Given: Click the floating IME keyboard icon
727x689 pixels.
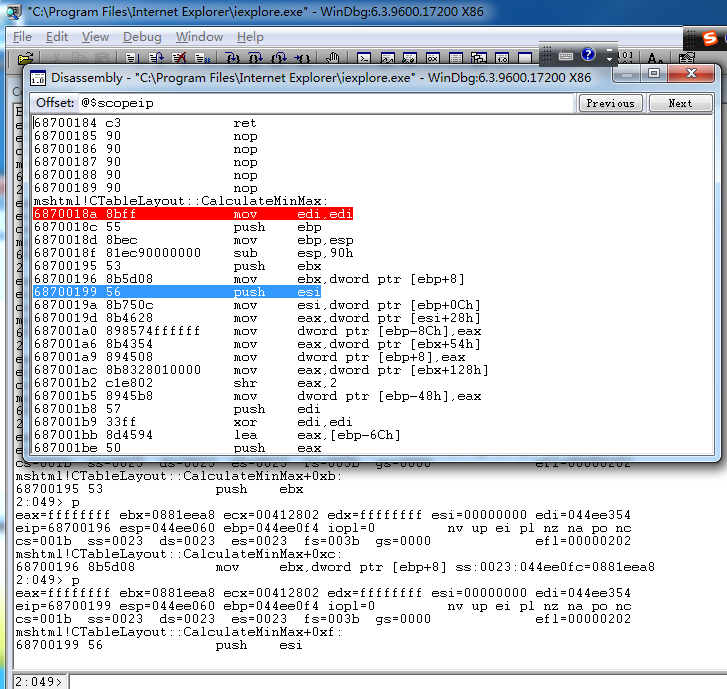Looking at the screenshot, I should [566, 56].
